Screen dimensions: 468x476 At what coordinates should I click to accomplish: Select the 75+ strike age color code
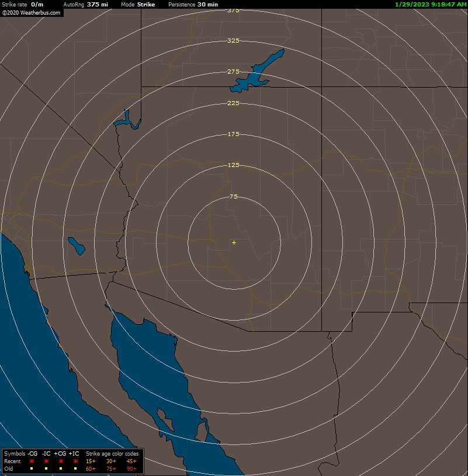[111, 469]
